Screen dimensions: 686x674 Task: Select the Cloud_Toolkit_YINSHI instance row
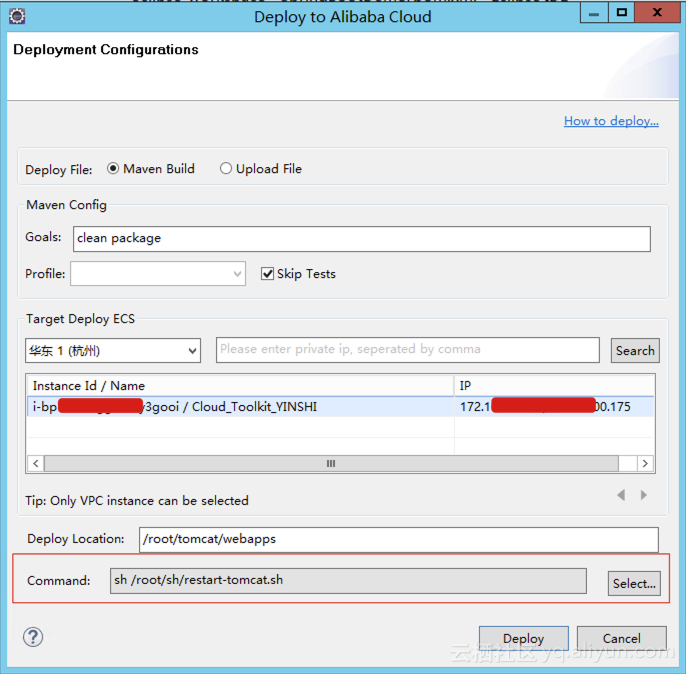pyautogui.click(x=341, y=407)
